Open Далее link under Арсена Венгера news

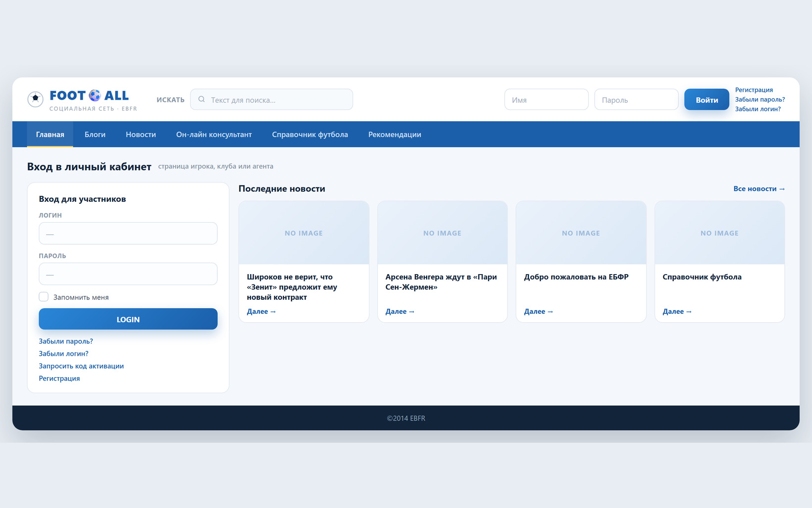point(400,311)
